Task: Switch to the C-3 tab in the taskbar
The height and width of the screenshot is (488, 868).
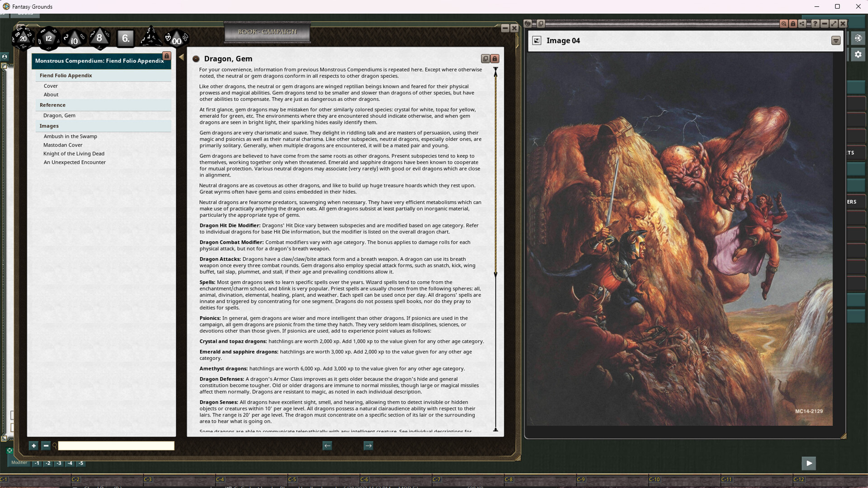Action: [x=147, y=479]
